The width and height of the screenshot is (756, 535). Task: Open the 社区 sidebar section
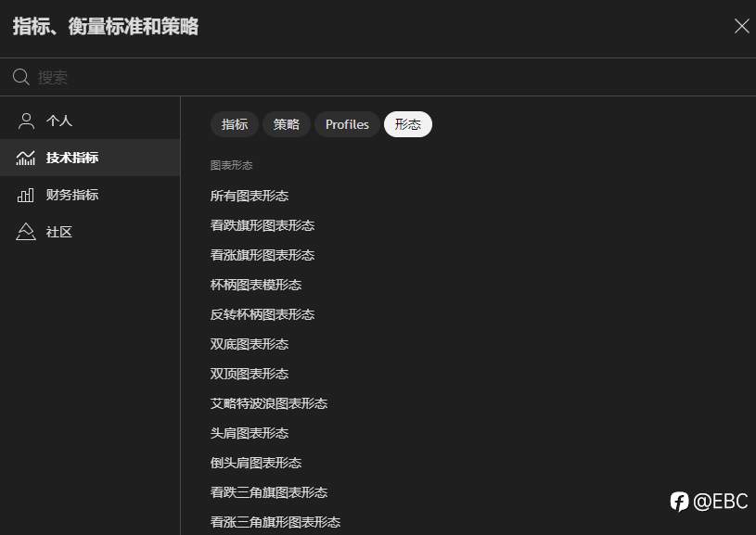click(90, 232)
